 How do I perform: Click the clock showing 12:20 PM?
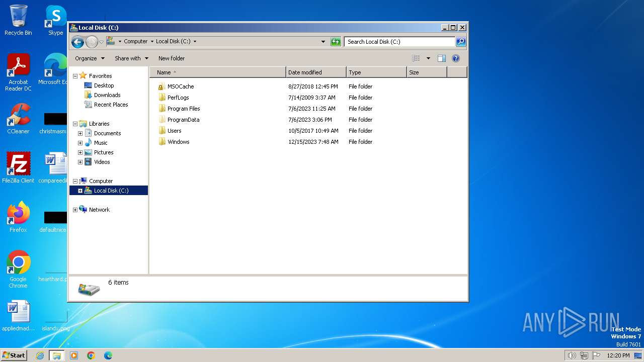point(618,355)
